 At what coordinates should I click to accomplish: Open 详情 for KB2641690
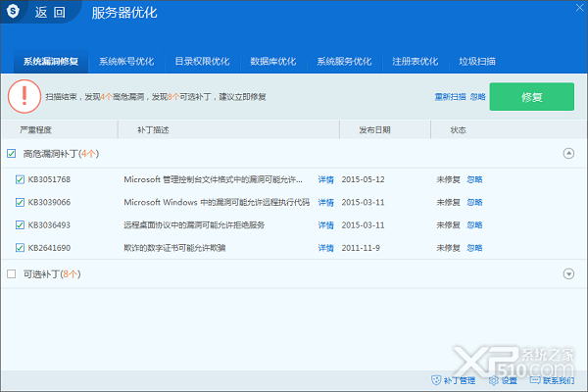coord(326,248)
